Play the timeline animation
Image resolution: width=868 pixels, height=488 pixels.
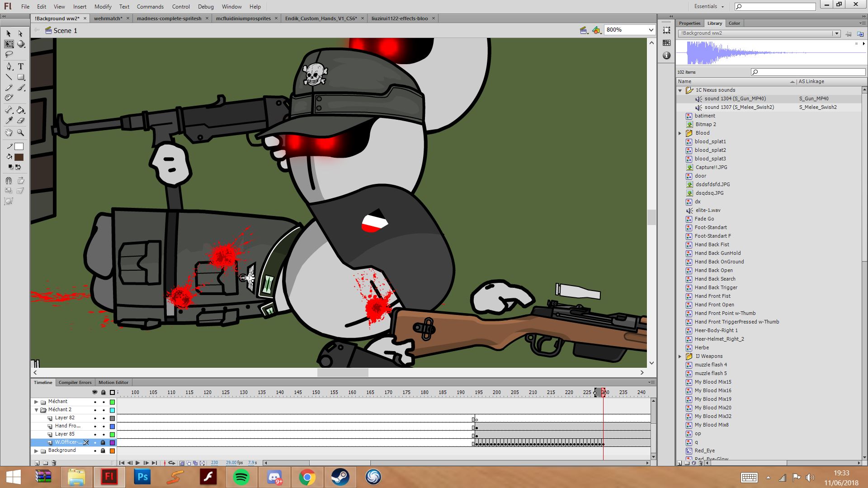[x=138, y=463]
